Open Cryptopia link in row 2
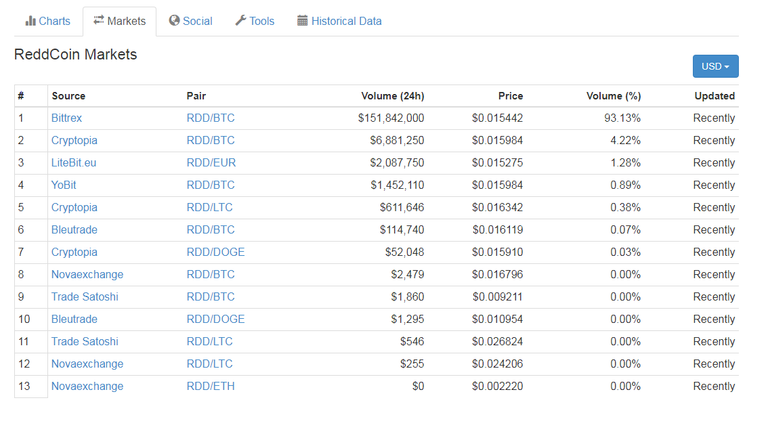 coord(74,141)
